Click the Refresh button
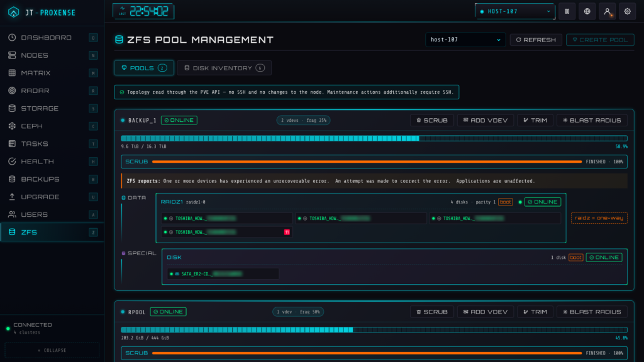644x362 pixels. pyautogui.click(x=536, y=40)
